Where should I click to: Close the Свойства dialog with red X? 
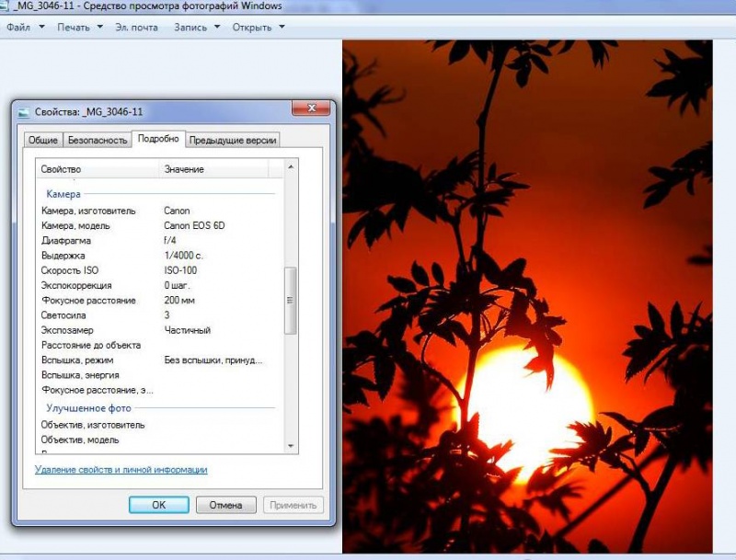[311, 109]
